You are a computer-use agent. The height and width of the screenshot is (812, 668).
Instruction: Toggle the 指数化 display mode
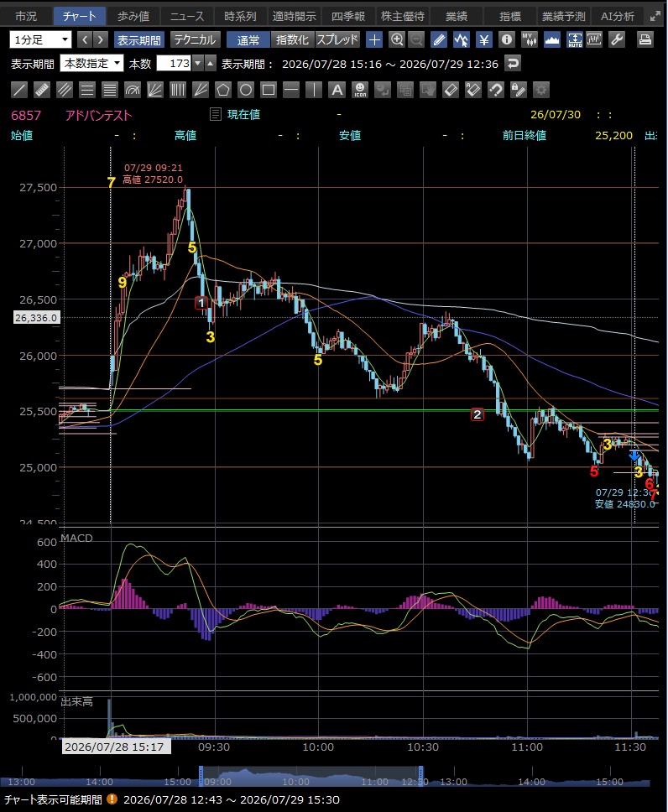click(x=292, y=39)
